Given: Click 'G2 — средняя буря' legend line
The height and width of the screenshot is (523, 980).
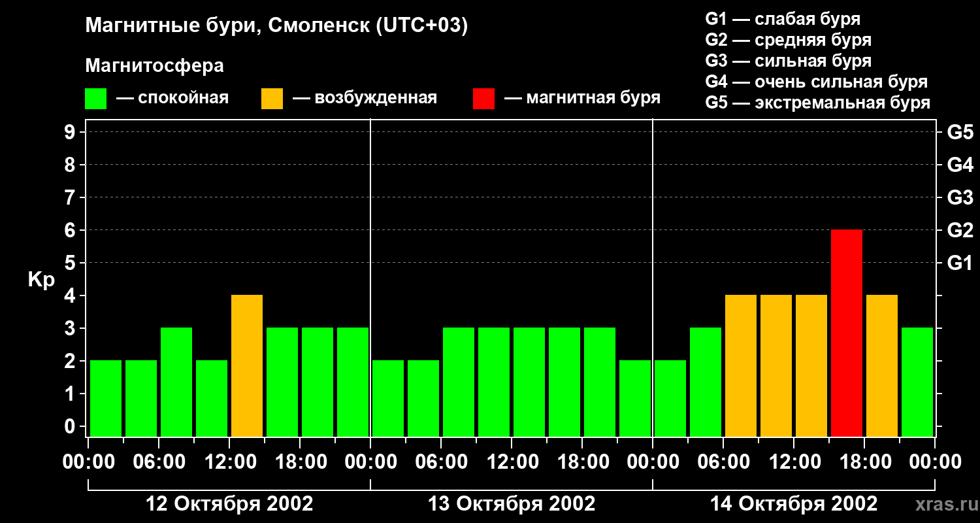Looking at the screenshot, I should click(788, 40).
